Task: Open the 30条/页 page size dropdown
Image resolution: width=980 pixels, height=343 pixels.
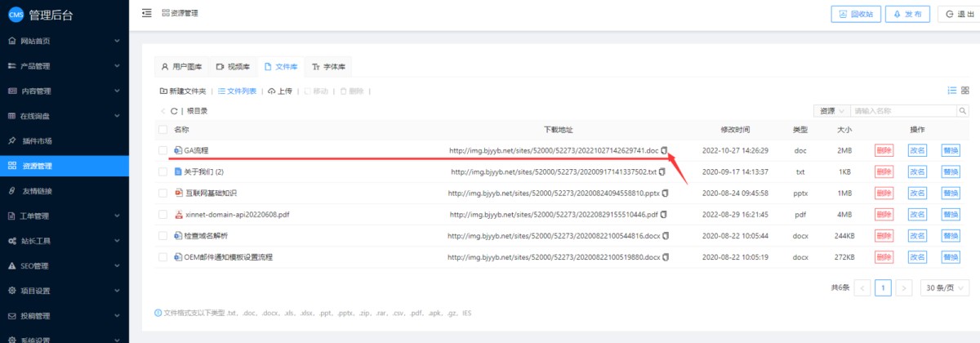Action: click(944, 287)
